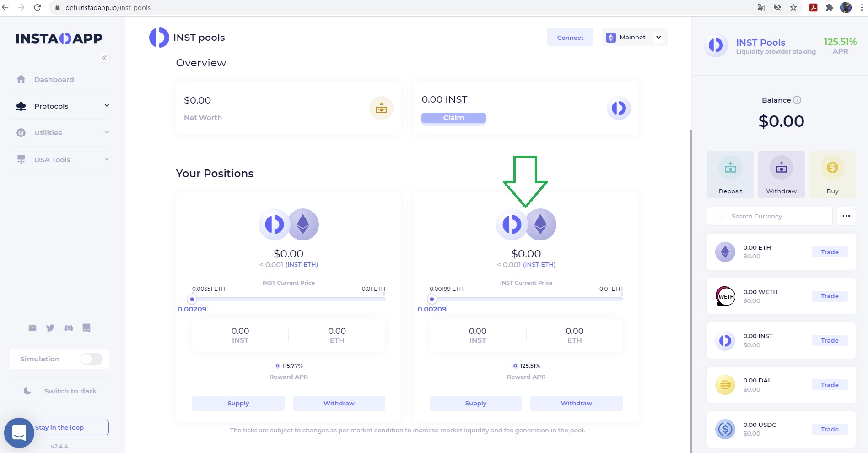Image resolution: width=868 pixels, height=453 pixels.
Task: Expand the Protocols menu chevron
Action: [x=107, y=106]
